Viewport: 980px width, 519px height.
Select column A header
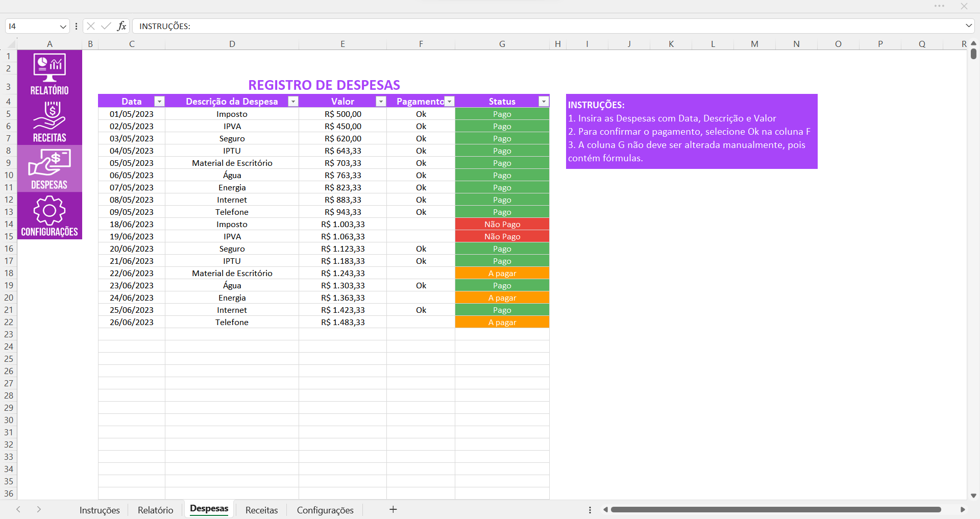pos(50,44)
